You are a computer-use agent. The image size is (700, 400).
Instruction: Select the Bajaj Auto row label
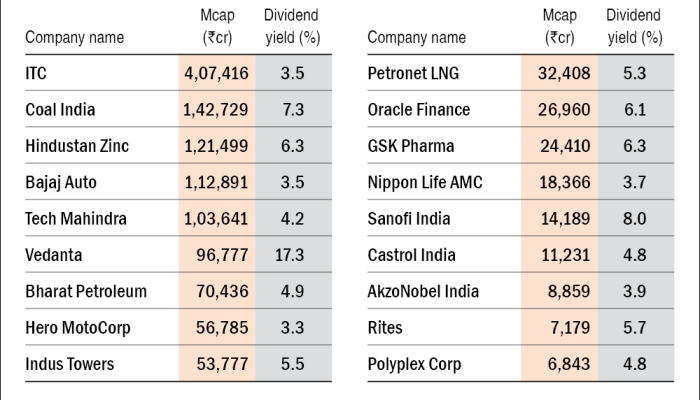(62, 182)
